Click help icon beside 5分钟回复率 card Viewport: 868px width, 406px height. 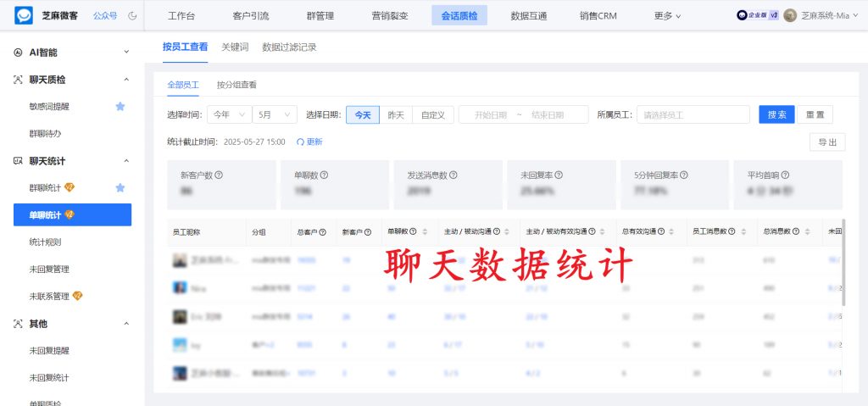684,175
